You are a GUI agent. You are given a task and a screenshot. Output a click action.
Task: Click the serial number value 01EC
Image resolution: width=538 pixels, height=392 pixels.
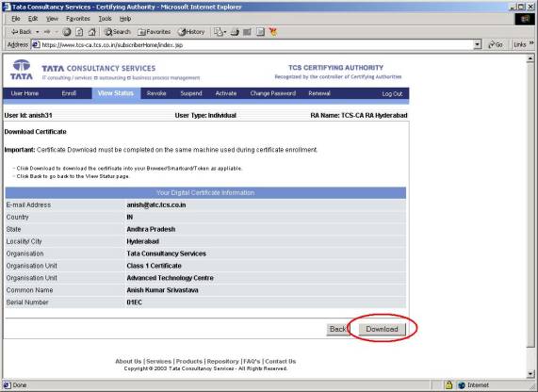tap(134, 302)
